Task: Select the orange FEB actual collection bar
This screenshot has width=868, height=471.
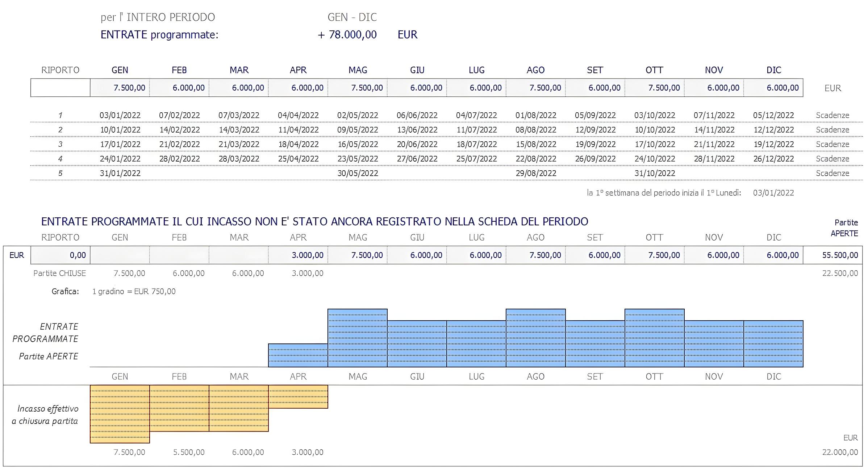Action: click(x=179, y=408)
